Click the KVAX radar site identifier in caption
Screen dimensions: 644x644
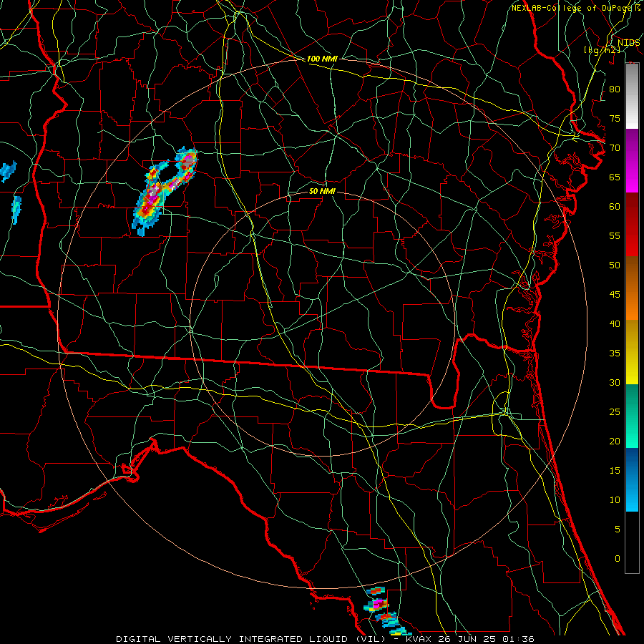pos(418,639)
